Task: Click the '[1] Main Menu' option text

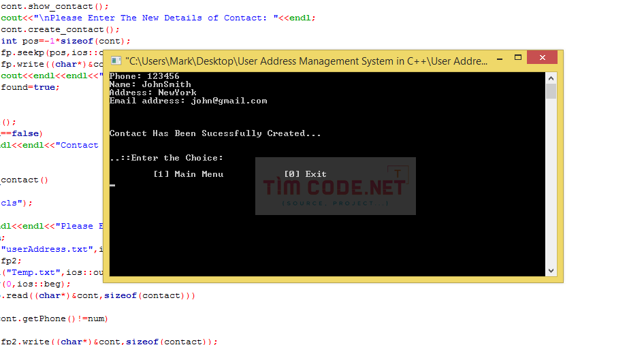Action: tap(189, 174)
